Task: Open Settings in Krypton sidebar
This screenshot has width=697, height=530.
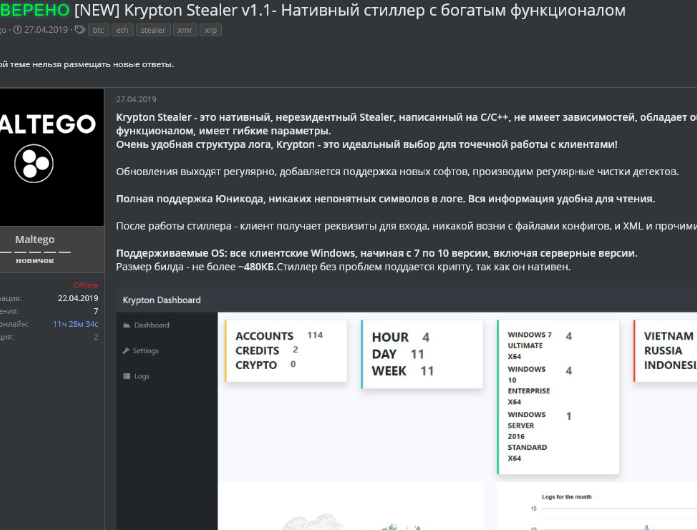Action: pyautogui.click(x=145, y=350)
